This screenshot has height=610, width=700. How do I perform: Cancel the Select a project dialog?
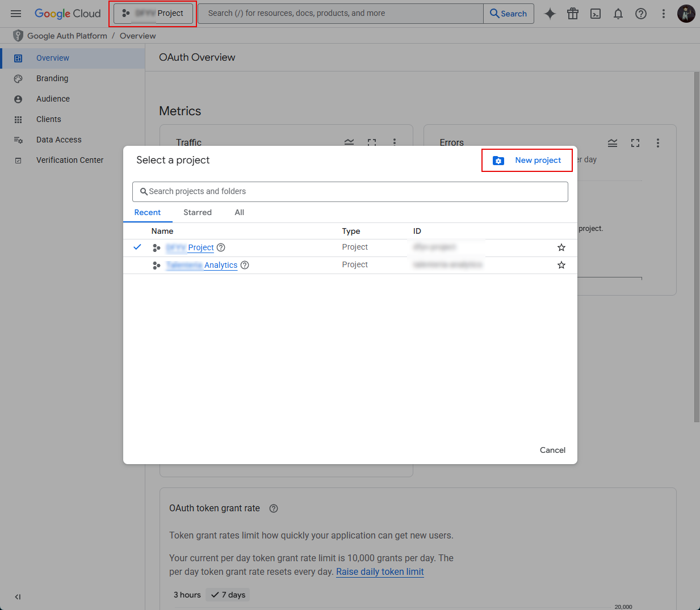tap(552, 450)
